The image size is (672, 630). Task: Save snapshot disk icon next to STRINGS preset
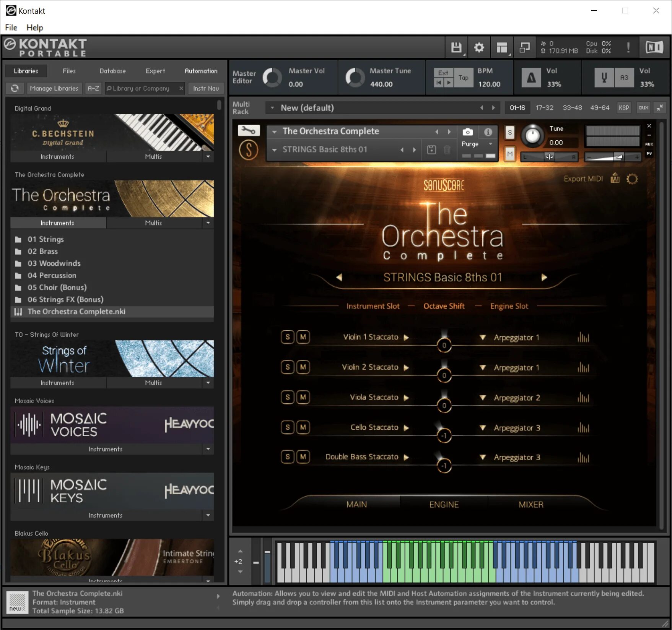coord(431,150)
